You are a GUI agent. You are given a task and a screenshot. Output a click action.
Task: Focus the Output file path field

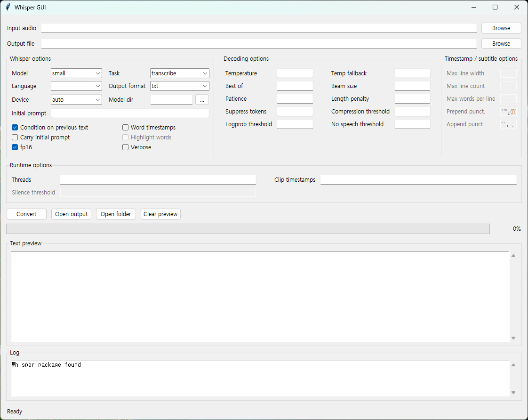click(x=259, y=43)
